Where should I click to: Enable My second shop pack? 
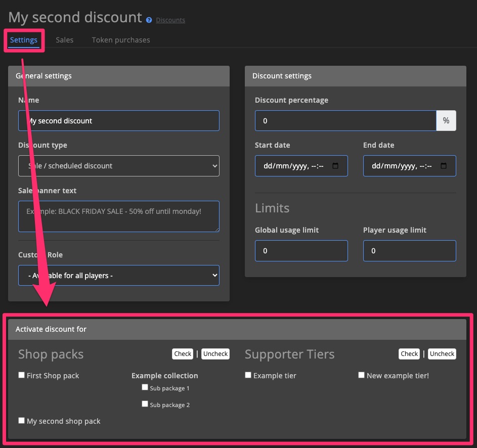[x=21, y=420]
